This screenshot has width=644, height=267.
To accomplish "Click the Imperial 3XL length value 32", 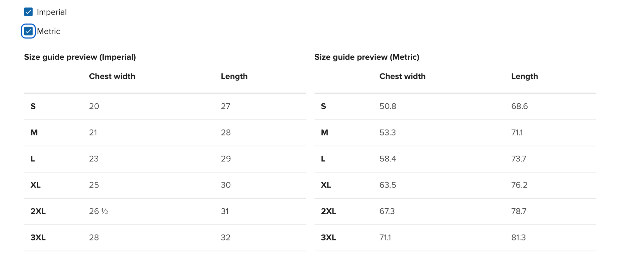I will tap(225, 238).
